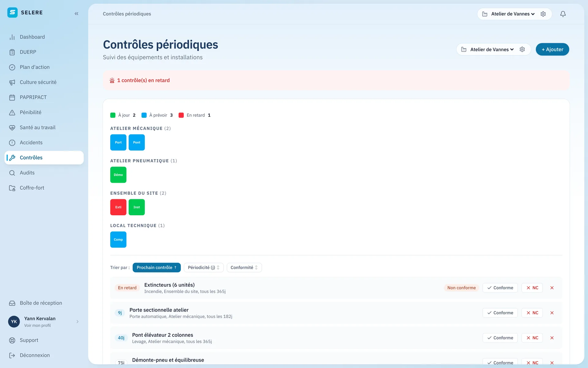Click the + Ajouter button
The height and width of the screenshot is (368, 588).
(x=552, y=49)
